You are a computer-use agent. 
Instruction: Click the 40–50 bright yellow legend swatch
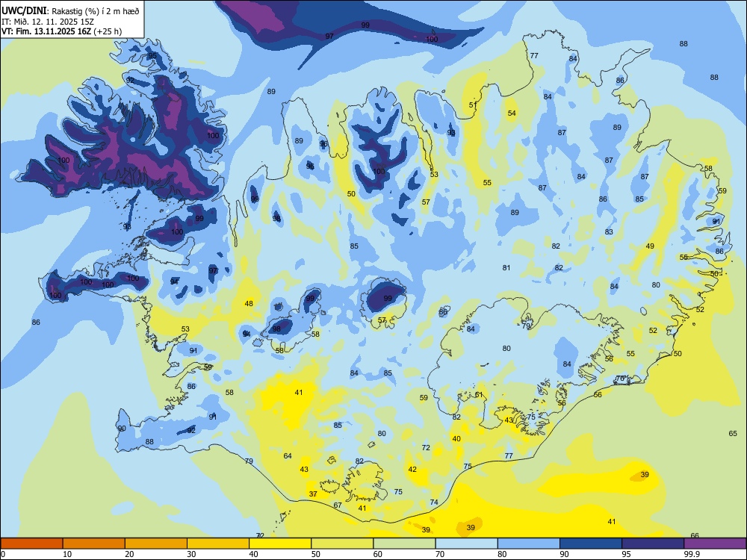pyautogui.click(x=280, y=544)
